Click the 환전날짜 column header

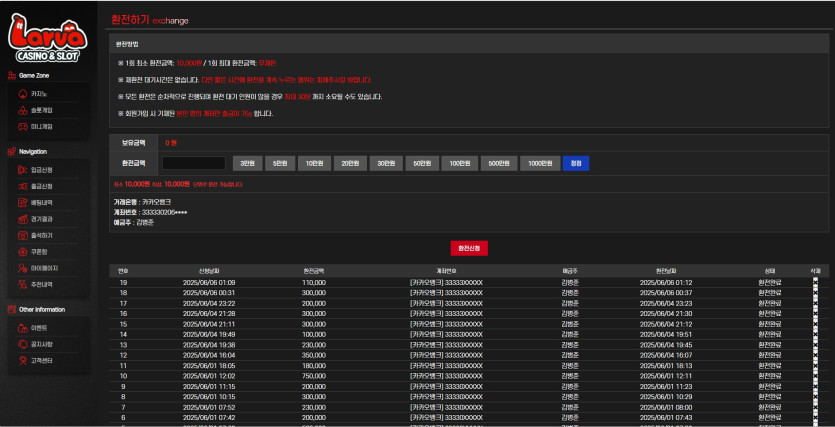(x=666, y=271)
